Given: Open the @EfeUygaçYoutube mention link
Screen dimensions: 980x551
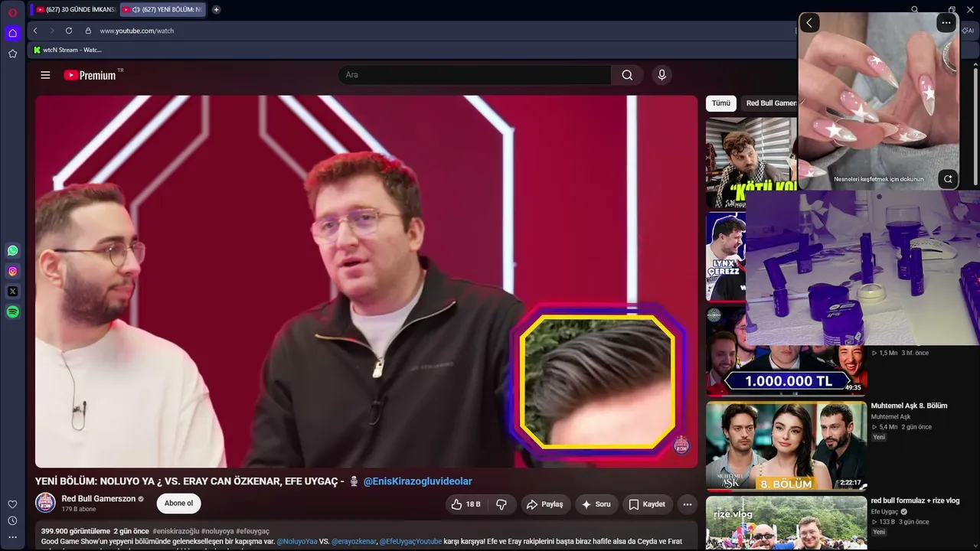Looking at the screenshot, I should coord(410,542).
